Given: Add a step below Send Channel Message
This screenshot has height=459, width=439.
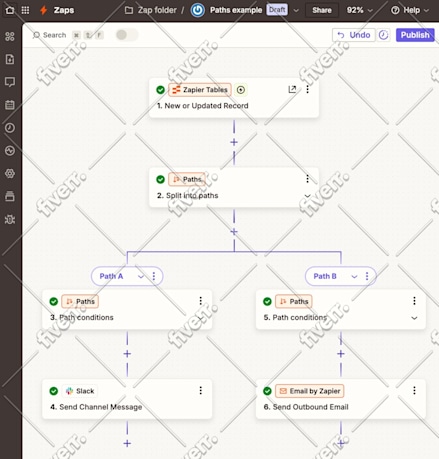Looking at the screenshot, I should tap(127, 443).
